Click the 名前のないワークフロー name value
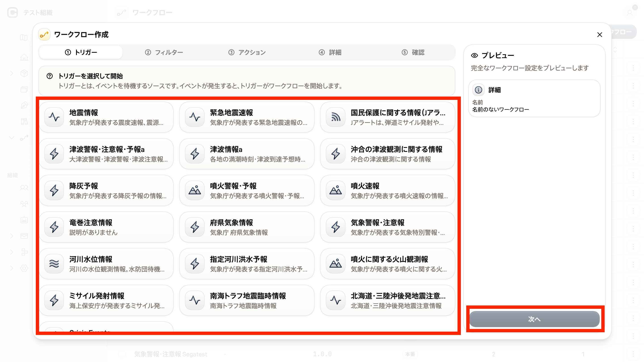Screen dimensions: 644x362 500,109
